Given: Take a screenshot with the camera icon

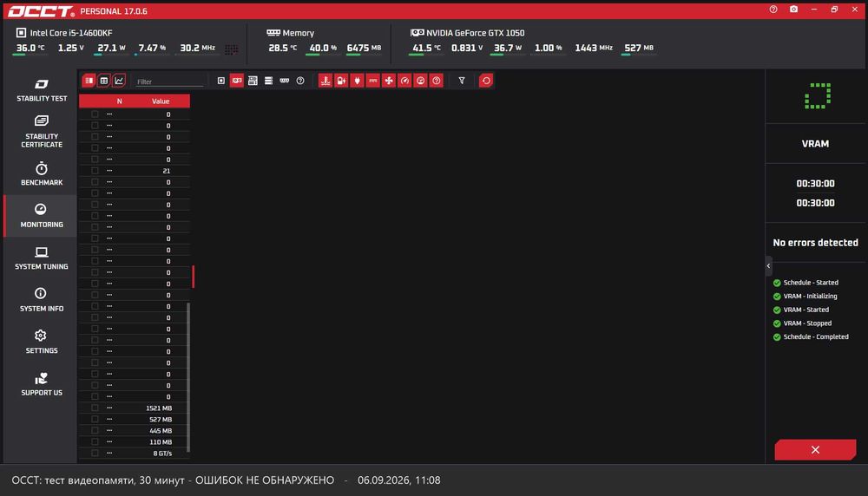Looking at the screenshot, I should (x=794, y=10).
